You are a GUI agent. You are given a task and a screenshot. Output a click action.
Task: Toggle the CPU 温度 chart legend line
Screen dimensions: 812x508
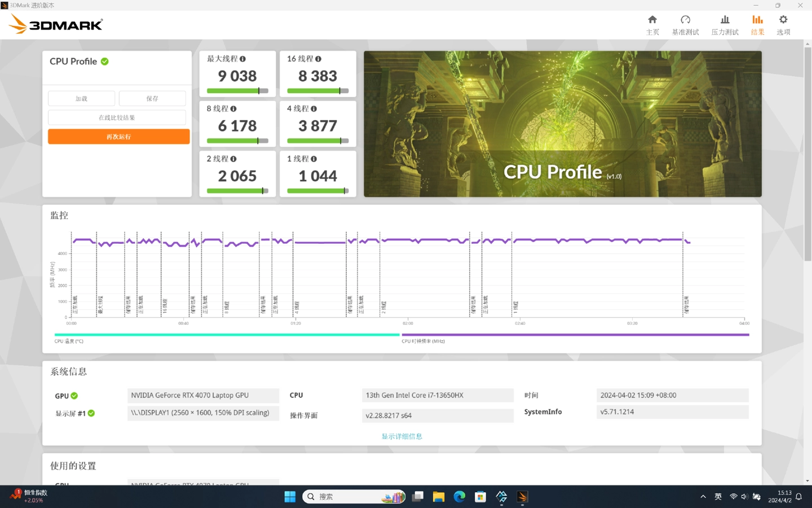227,335
